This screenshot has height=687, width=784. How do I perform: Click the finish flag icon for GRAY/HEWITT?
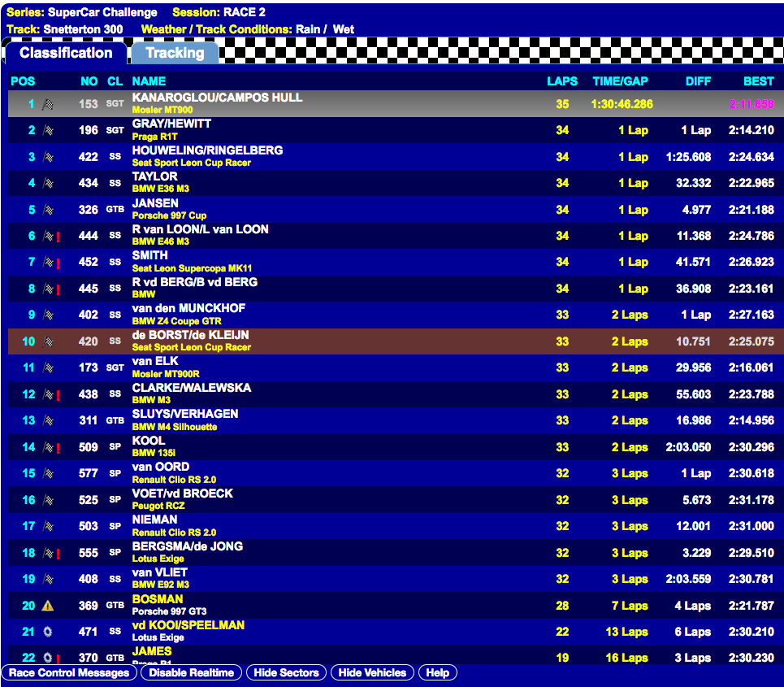tap(48, 130)
